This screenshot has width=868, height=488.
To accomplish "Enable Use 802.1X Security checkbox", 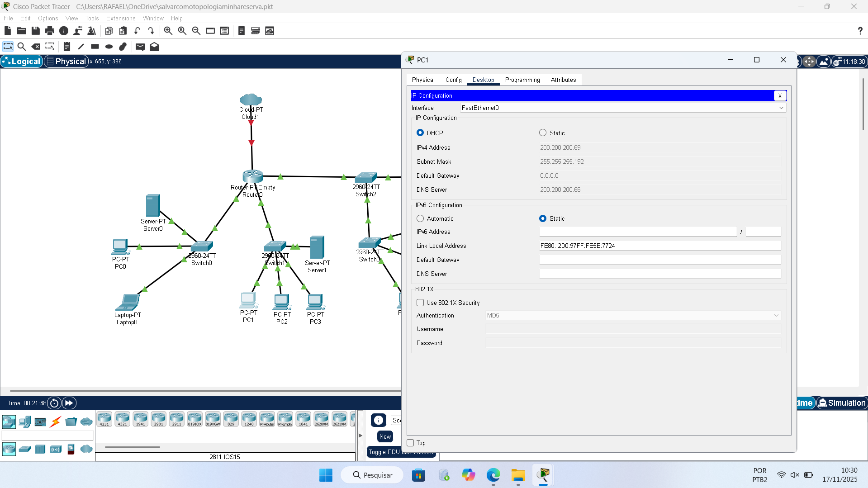I will pos(420,303).
